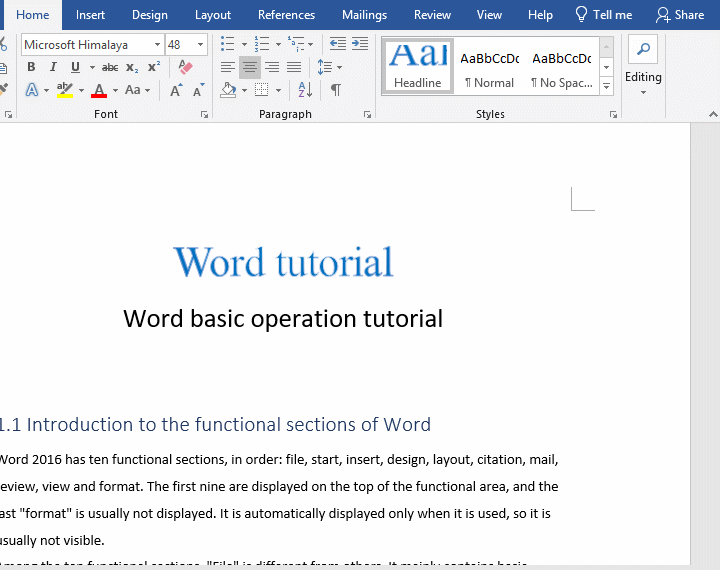Viewport: 720px width, 570px height.
Task: Apply the Normal style
Action: point(489,66)
